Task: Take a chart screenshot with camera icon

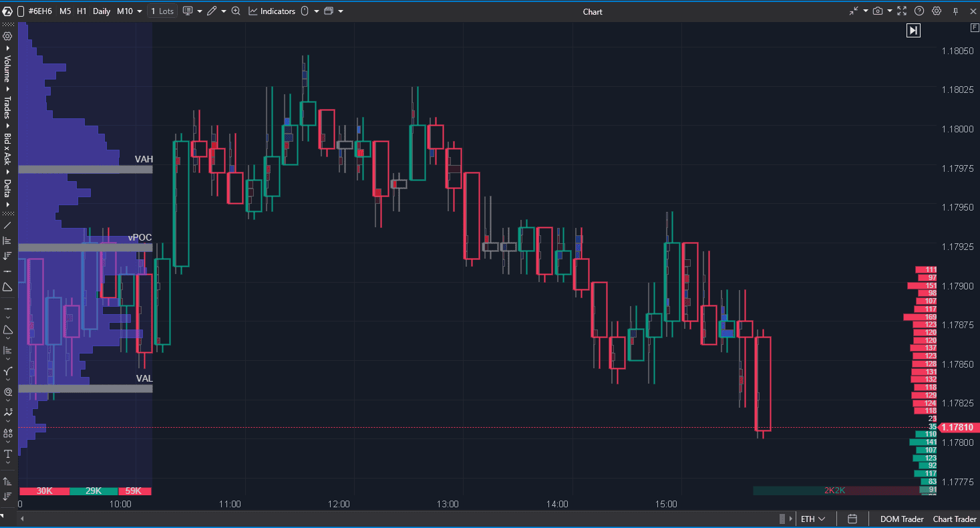Action: (877, 11)
